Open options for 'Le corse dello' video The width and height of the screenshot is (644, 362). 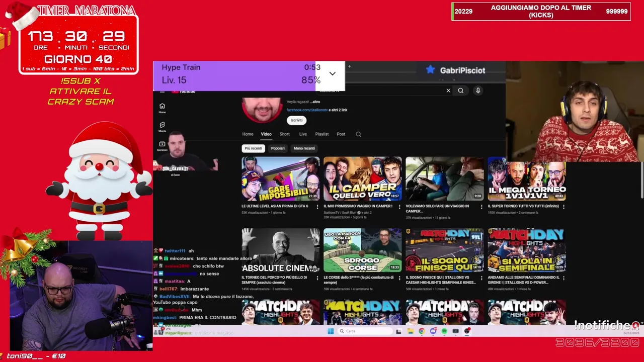pyautogui.click(x=399, y=278)
